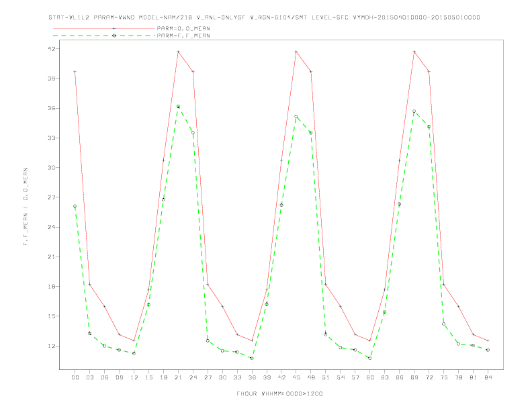Click y-axis tick label 39

pyautogui.click(x=52, y=79)
